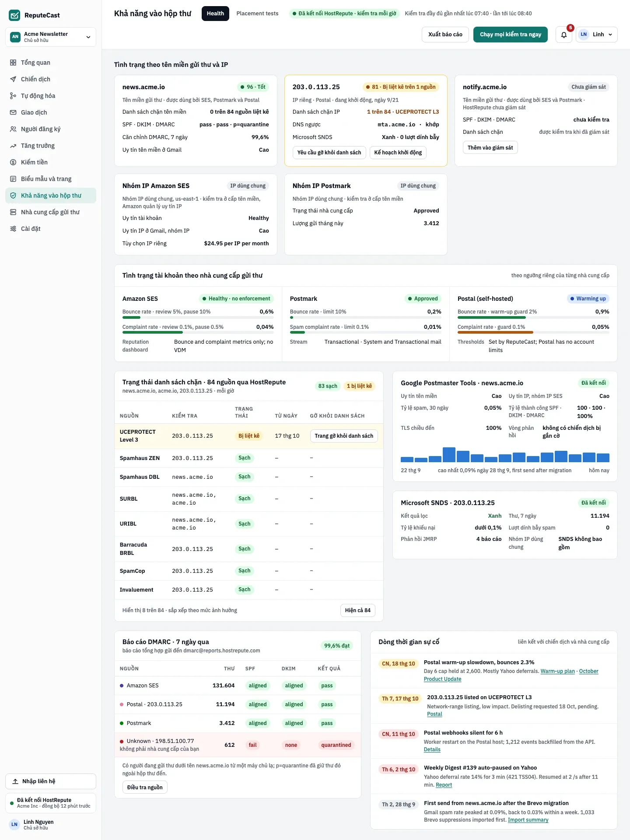Click the Nhà cung cấp gửi thư server icon

[x=13, y=212]
